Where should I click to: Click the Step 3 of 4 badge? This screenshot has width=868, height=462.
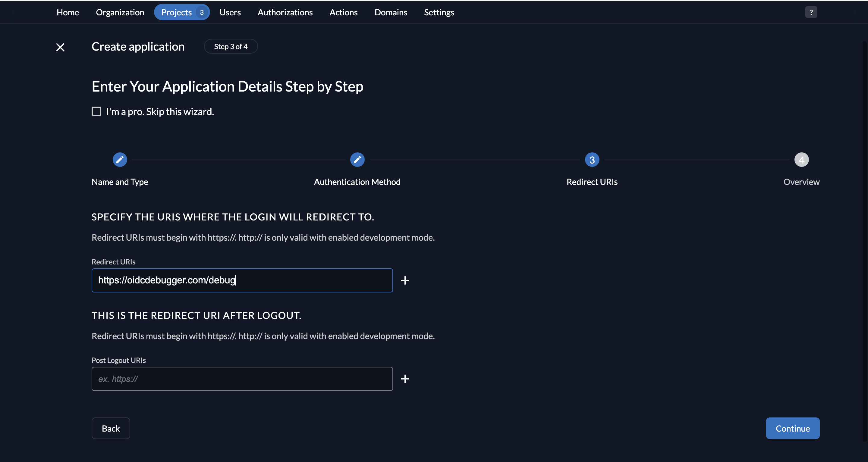coord(231,46)
